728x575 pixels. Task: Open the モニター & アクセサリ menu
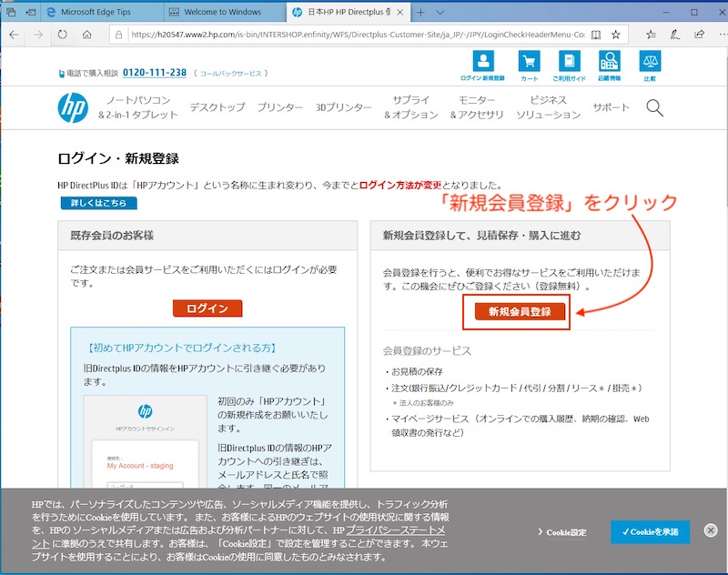click(x=477, y=107)
